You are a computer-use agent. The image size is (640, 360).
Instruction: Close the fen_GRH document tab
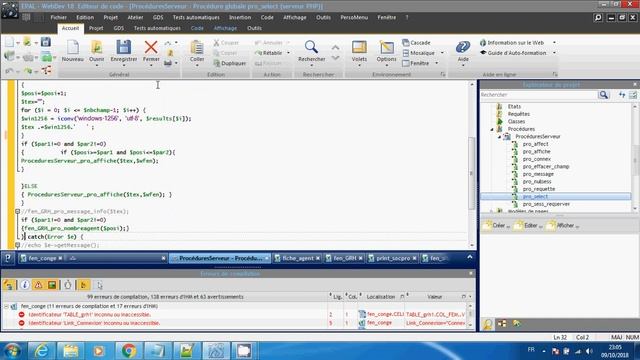pyautogui.click(x=360, y=258)
